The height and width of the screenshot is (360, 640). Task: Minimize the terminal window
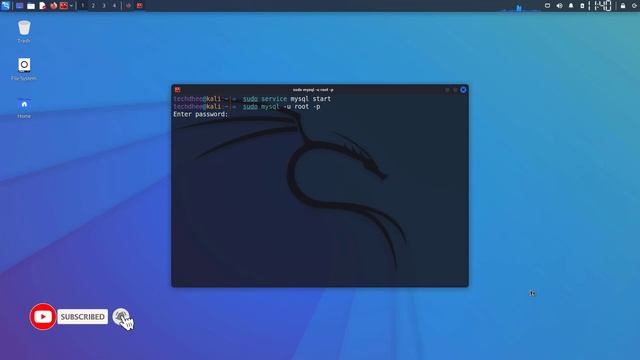[x=447, y=90]
